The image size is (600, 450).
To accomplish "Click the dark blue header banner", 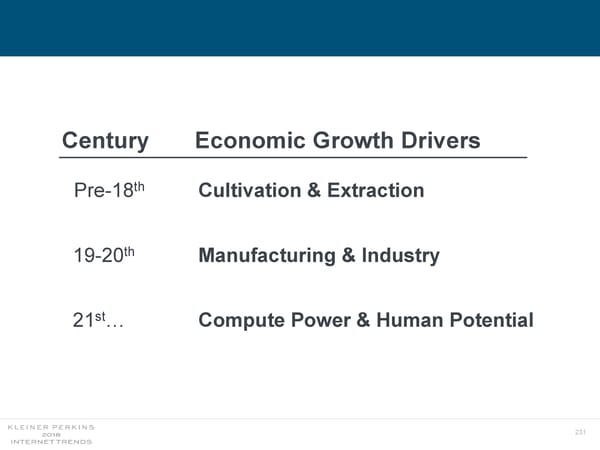I will pos(300,28).
